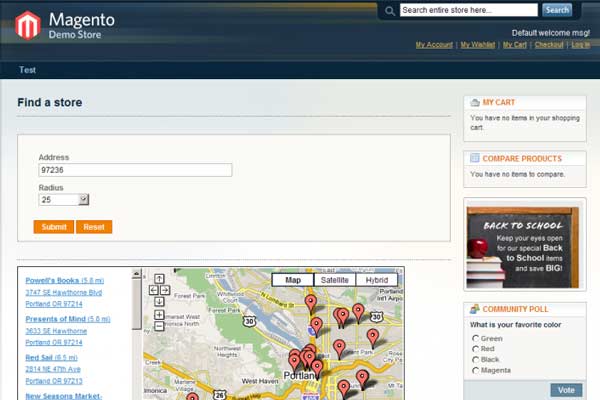Click the Address input field
This screenshot has width=600, height=400.
click(x=135, y=170)
